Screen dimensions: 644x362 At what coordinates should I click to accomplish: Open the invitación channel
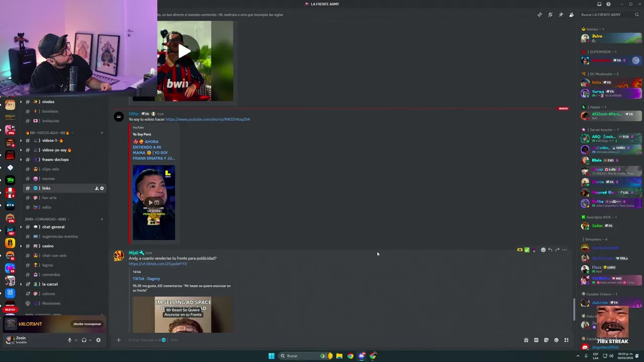[x=64, y=121]
